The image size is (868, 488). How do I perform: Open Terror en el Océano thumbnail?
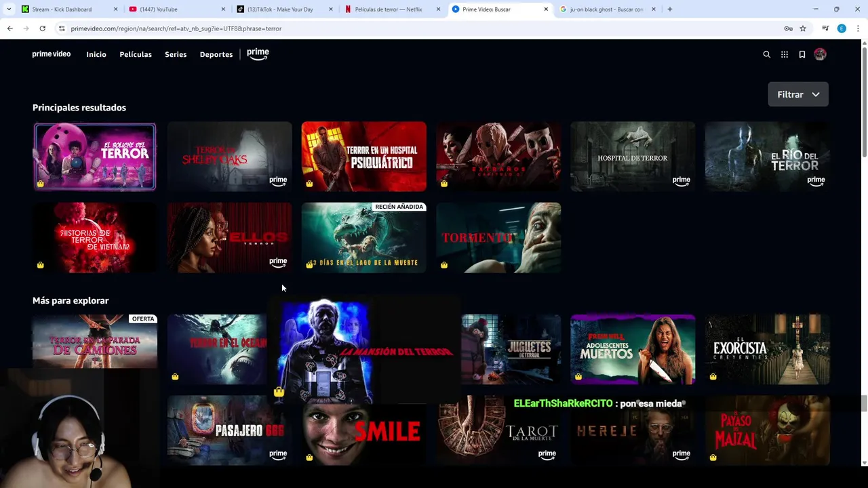point(217,350)
